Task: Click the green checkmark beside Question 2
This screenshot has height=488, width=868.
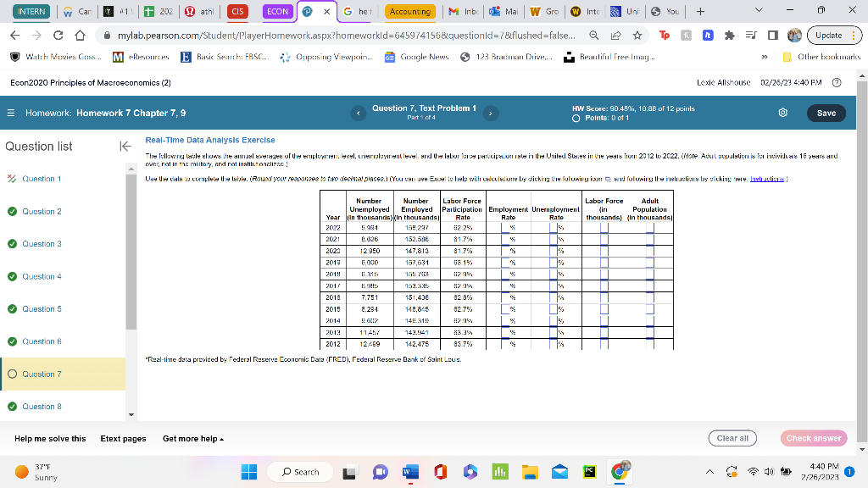Action: [x=12, y=211]
